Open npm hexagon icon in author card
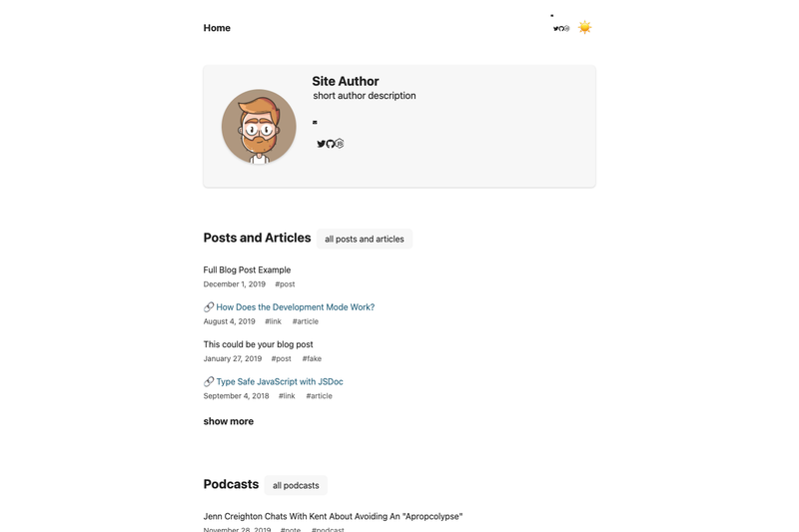The width and height of the screenshot is (799, 532). tap(340, 144)
